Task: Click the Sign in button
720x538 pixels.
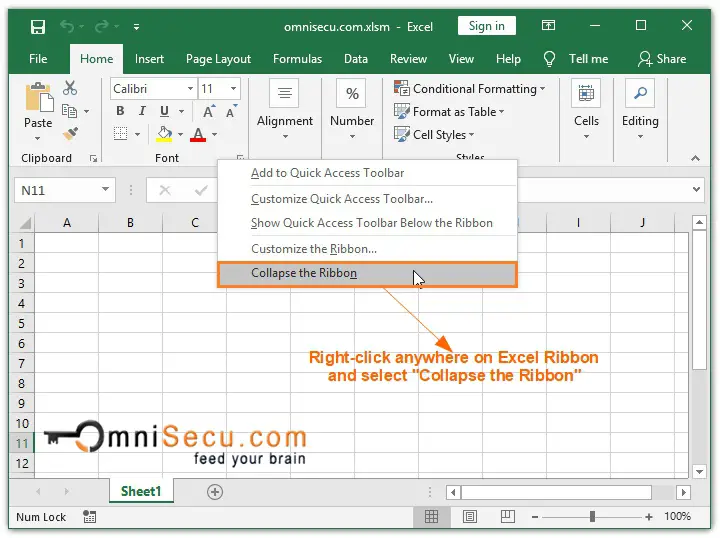Action: [x=487, y=26]
